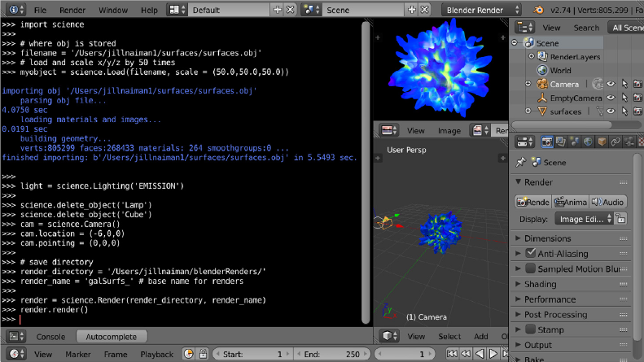
Task: Toggle renderability of Camera object
Action: 637,84
